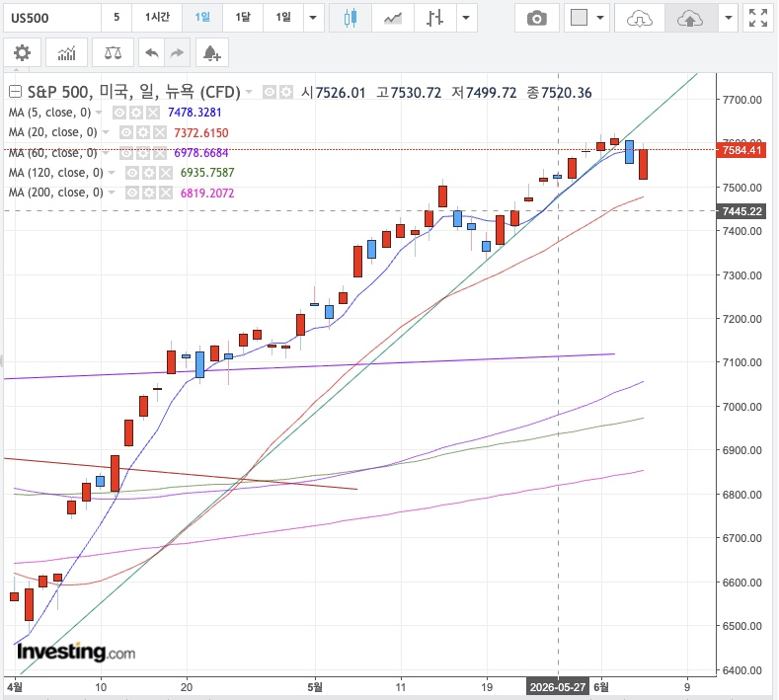This screenshot has height=700, width=779.
Task: Select area chart style
Action: (x=393, y=19)
